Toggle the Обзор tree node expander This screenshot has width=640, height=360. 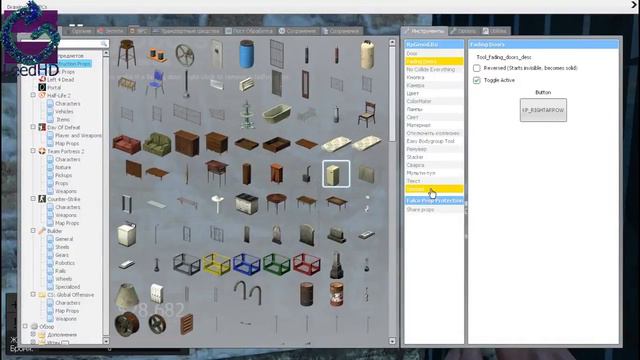click(x=25, y=326)
